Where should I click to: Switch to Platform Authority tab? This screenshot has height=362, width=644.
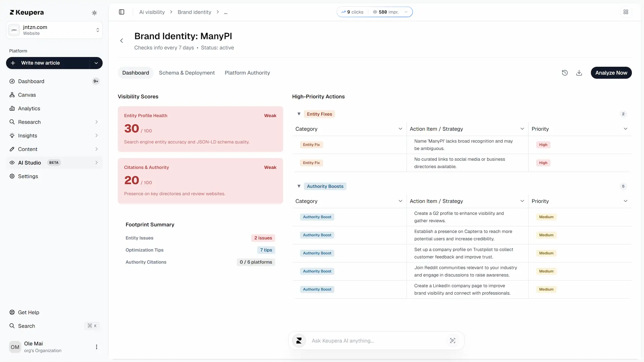pyautogui.click(x=247, y=73)
